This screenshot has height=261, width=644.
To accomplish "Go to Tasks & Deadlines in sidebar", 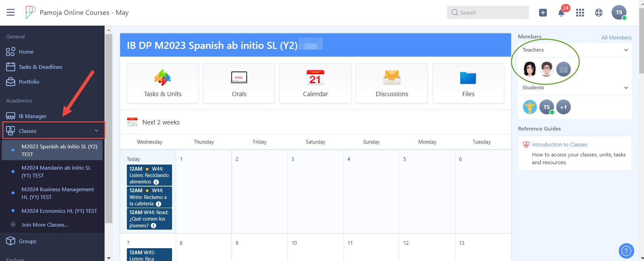I will 40,67.
